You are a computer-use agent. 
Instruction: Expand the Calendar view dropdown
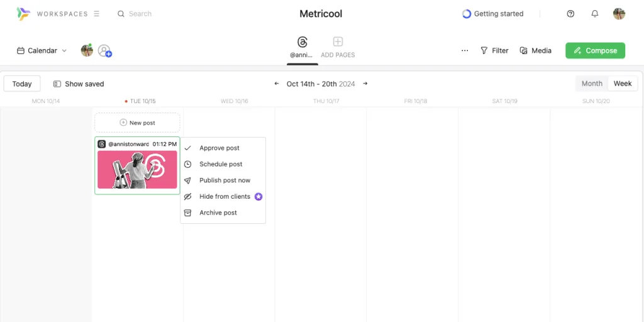tap(42, 50)
